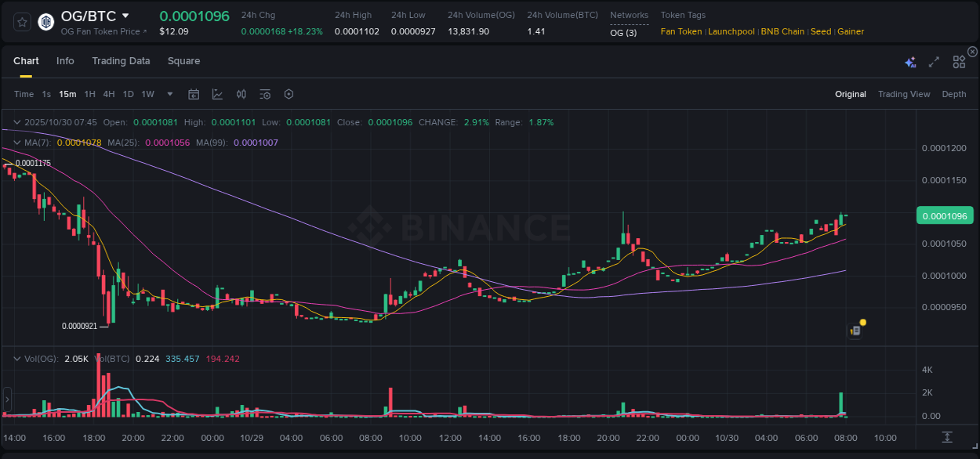
Task: Open the BNB Chain tag link
Action: click(782, 31)
